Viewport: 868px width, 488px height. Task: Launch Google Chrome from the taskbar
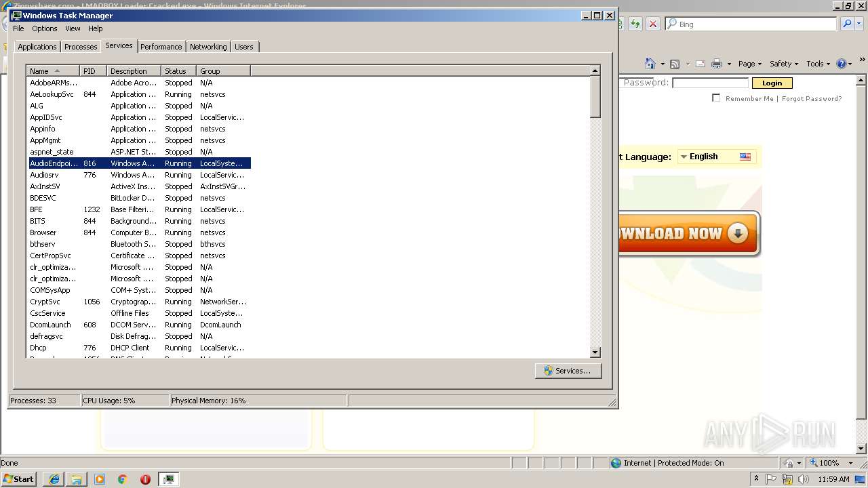click(123, 479)
